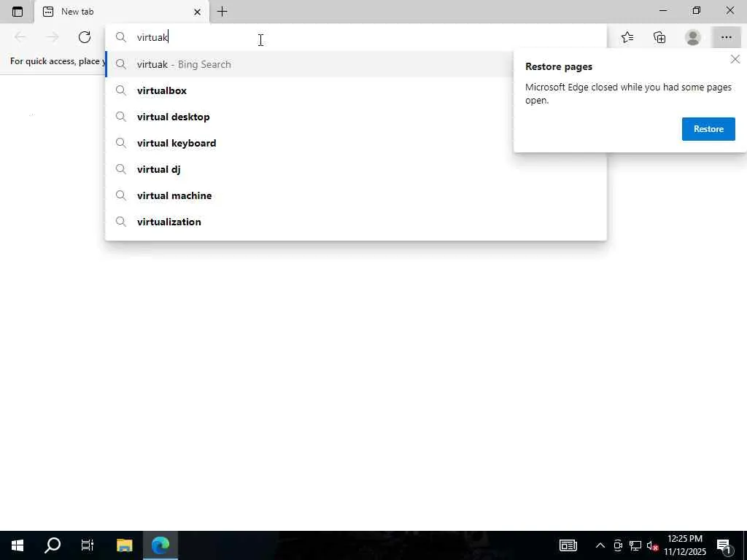Image resolution: width=747 pixels, height=560 pixels.
Task: Open the clock showing 12:25 PM
Action: 684,545
